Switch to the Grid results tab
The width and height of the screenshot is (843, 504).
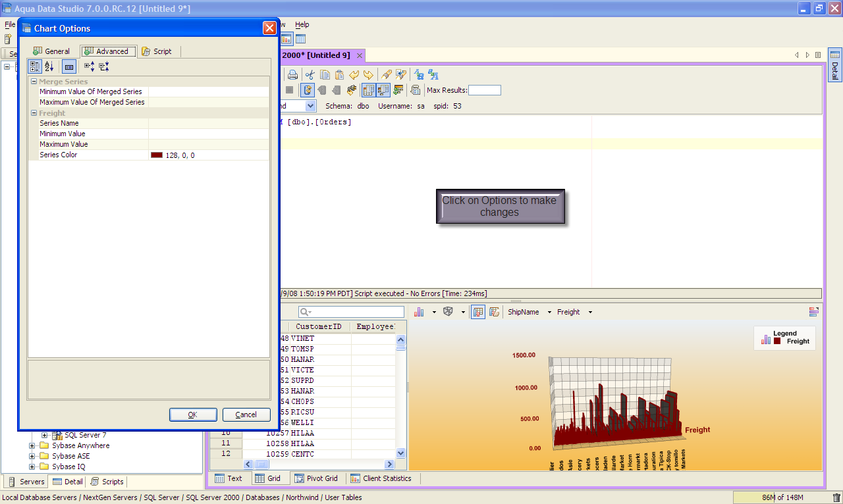268,478
